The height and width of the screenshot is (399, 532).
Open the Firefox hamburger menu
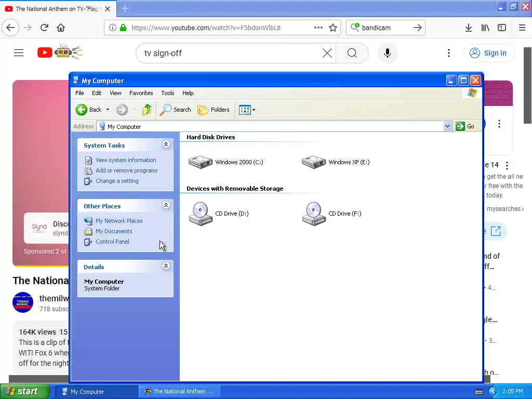[x=522, y=28]
